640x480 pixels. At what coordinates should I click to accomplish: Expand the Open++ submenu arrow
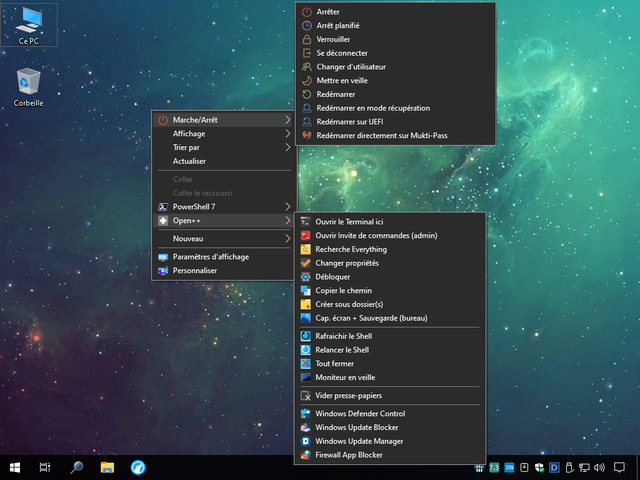(x=288, y=220)
